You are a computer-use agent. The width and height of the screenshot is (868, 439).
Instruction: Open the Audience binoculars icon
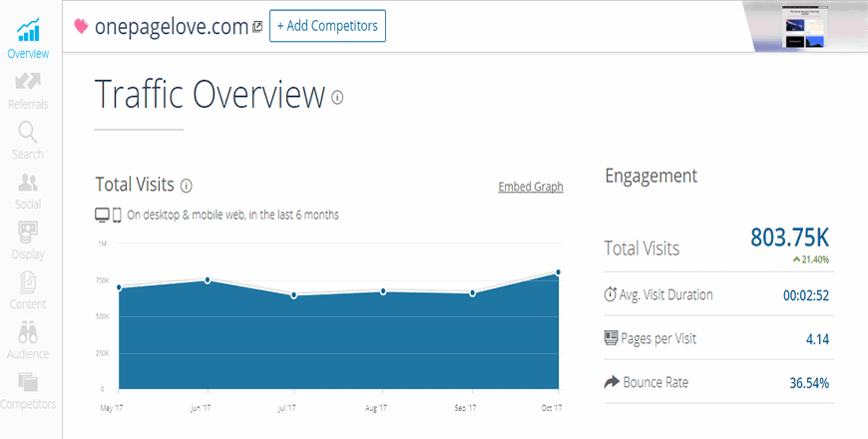[x=28, y=332]
